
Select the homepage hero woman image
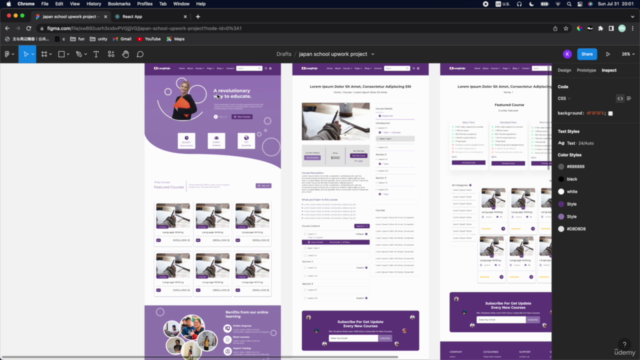click(x=184, y=100)
